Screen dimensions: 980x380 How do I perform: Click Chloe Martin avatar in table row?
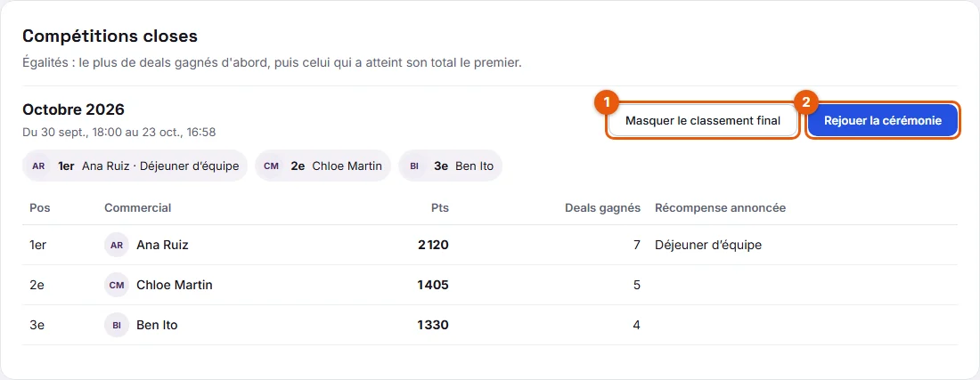click(x=117, y=285)
